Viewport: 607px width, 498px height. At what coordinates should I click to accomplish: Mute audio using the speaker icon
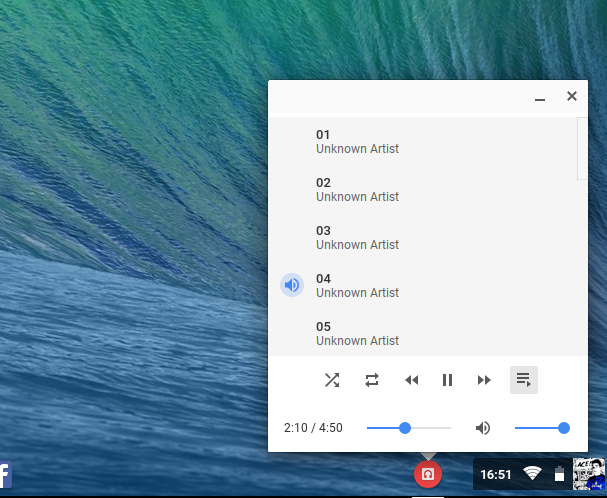coord(483,428)
